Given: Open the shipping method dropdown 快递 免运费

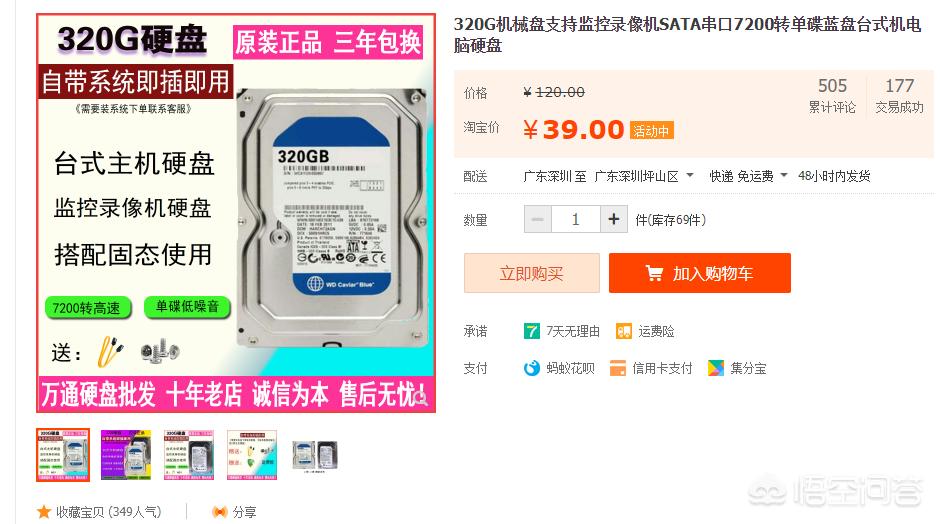Looking at the screenshot, I should [748, 176].
